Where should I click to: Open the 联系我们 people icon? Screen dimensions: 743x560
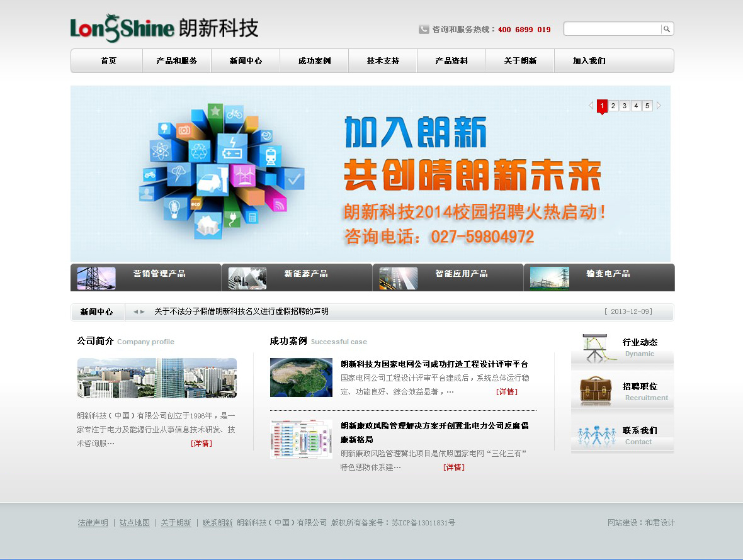(596, 435)
